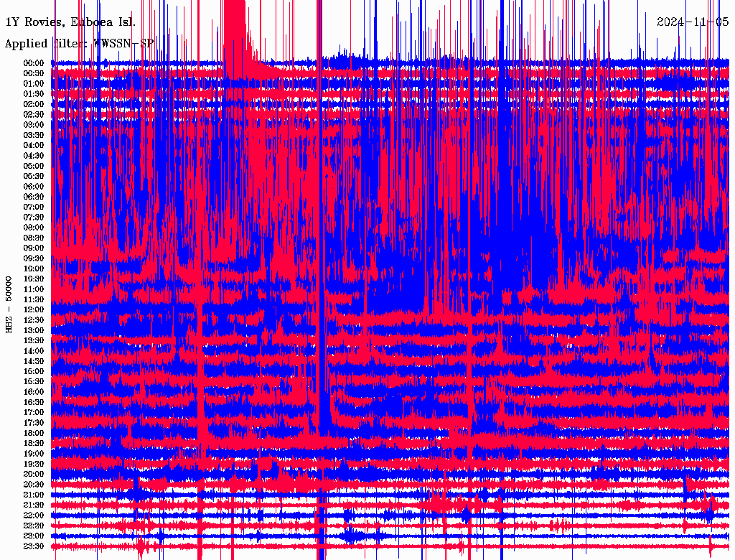Select the 03:00 time row label
Viewport: 735px width, 560px height.
click(34, 125)
